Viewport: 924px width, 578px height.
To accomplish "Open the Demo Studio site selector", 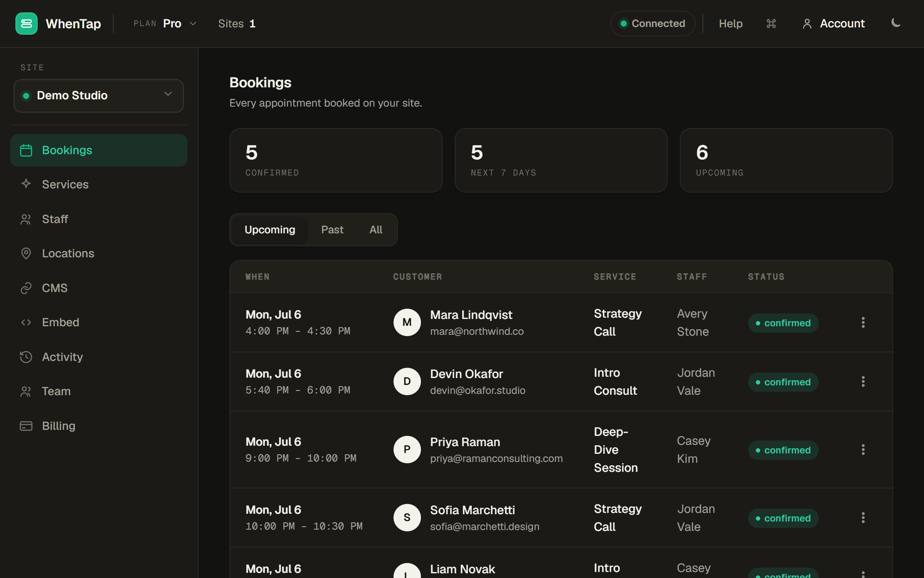I will tap(99, 95).
